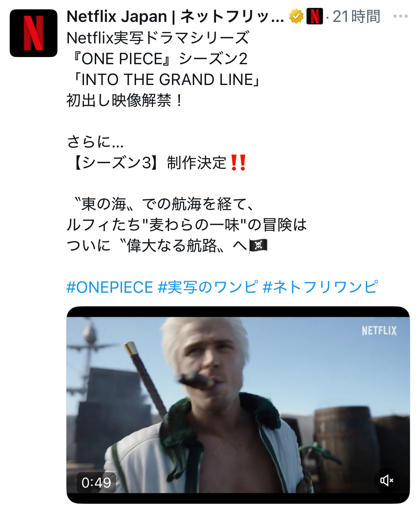The width and height of the screenshot is (420, 508).
Task: Click the NETFLIX watermark in the video
Action: [379, 330]
